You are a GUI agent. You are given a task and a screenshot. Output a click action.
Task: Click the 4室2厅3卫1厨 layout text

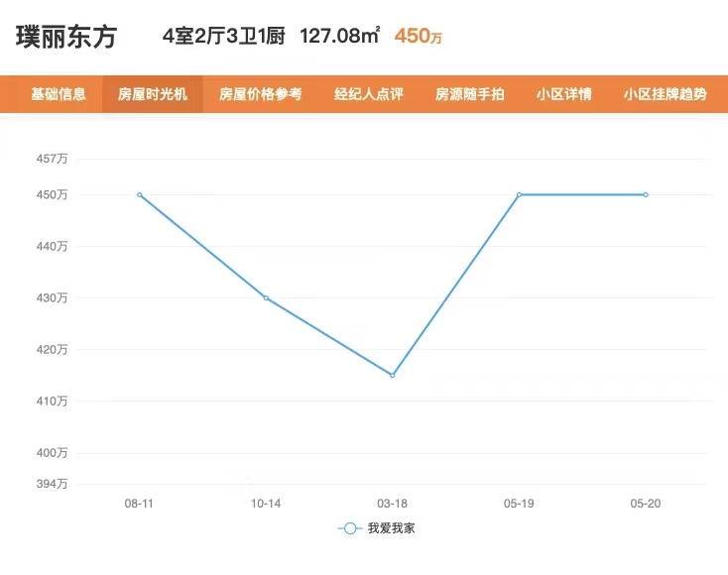224,37
